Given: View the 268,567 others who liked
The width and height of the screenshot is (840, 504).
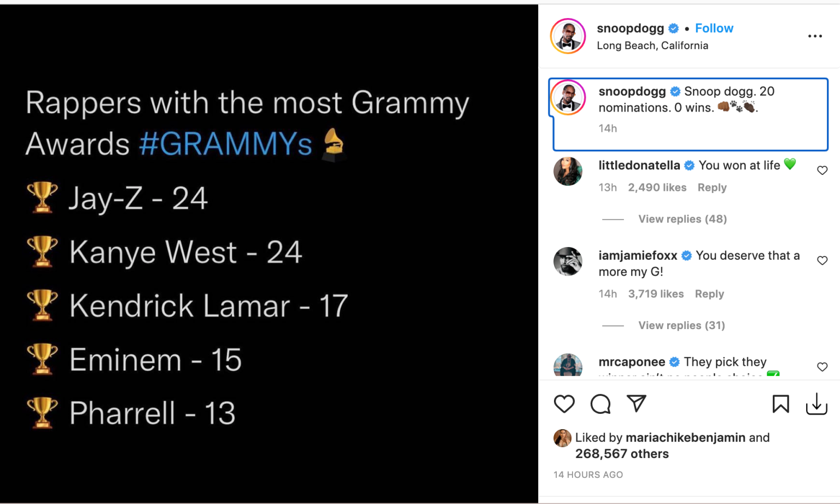Looking at the screenshot, I should tap(622, 454).
